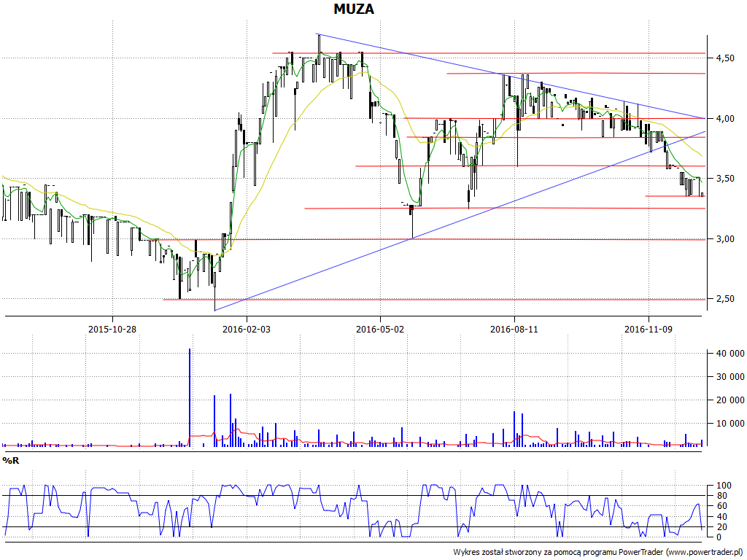Viewport: 747px width, 560px height.
Task: Click the 40 level on %R axis
Action: [721, 517]
